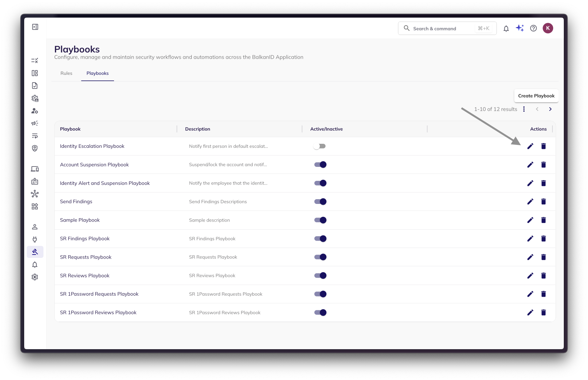Enable the Identity Escalation Playbook toggle

pos(320,146)
